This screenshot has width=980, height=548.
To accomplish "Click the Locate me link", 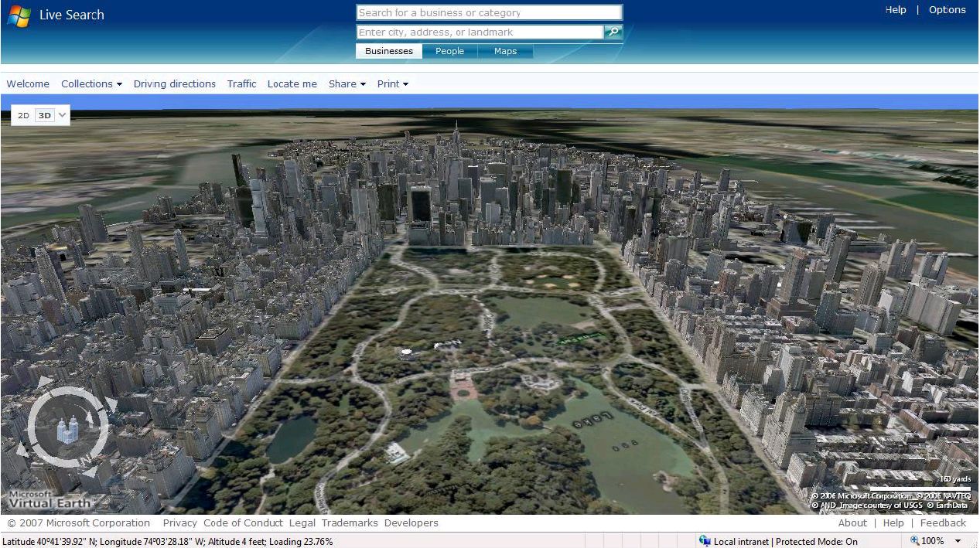I will click(x=292, y=83).
